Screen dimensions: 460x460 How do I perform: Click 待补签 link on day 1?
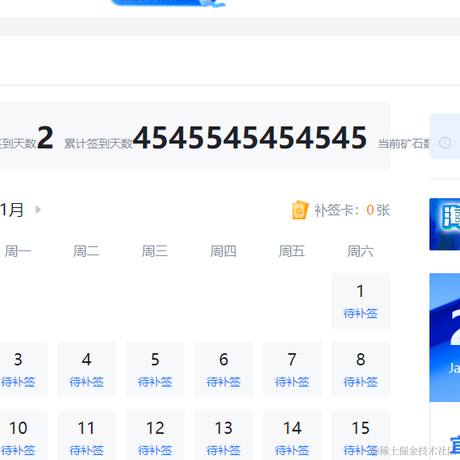click(x=360, y=313)
